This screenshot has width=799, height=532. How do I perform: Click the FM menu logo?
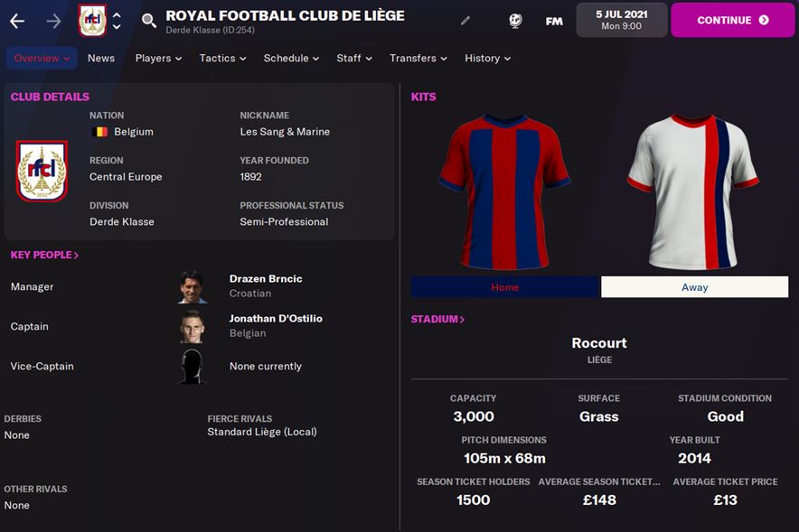(x=554, y=22)
